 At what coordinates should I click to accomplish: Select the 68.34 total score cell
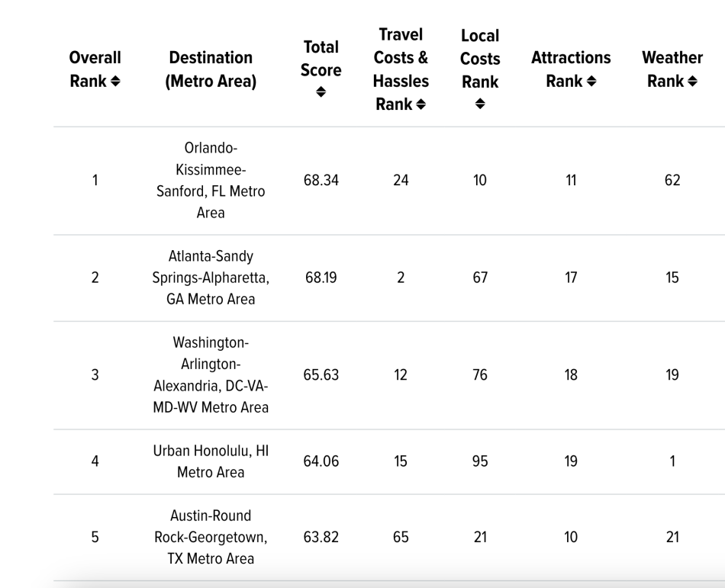[x=321, y=180]
